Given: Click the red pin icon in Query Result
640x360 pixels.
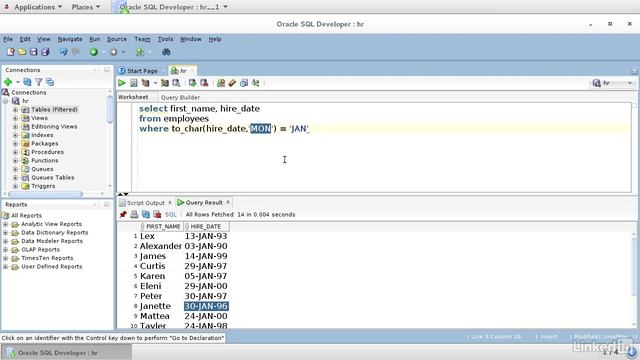Looking at the screenshot, I should coord(123,214).
